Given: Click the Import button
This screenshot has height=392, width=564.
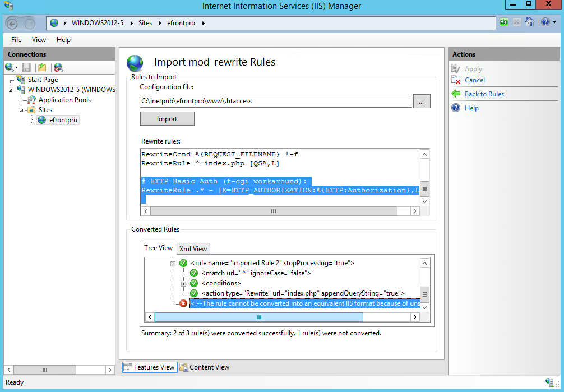Looking at the screenshot, I should coord(167,119).
